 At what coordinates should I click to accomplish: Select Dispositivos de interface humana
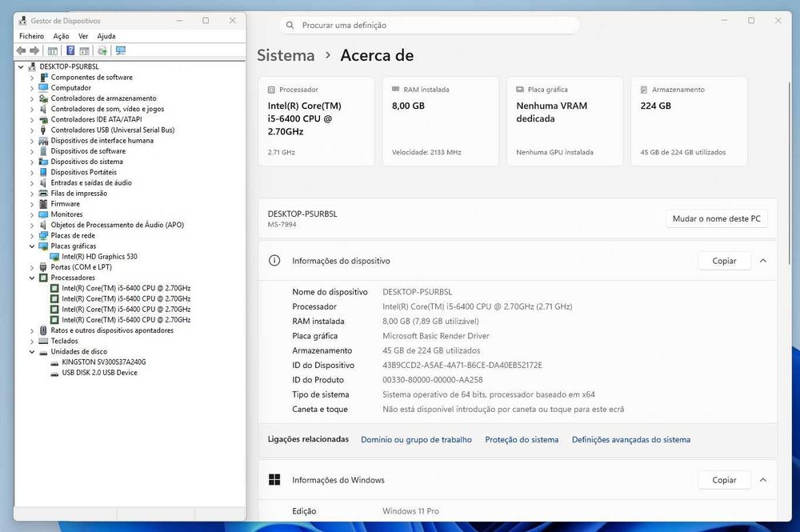point(102,140)
